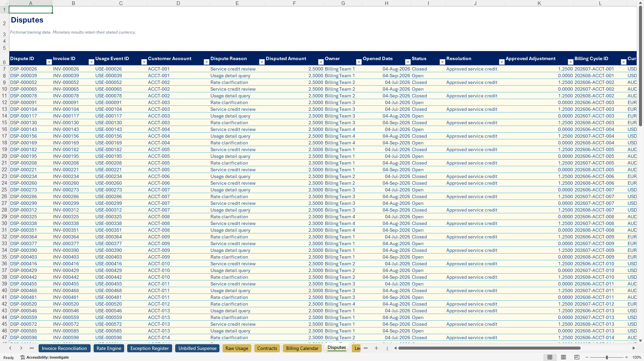Click the horizontal scroll right arrow
This screenshot has height=361, width=644.
click(x=634, y=348)
